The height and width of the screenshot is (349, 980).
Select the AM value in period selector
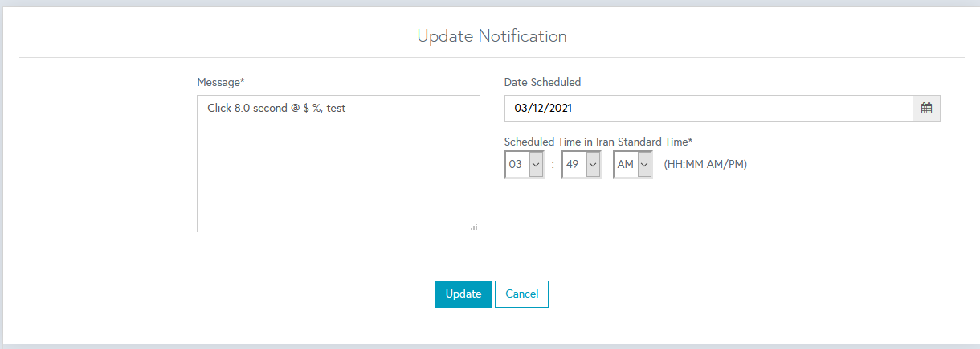(624, 164)
